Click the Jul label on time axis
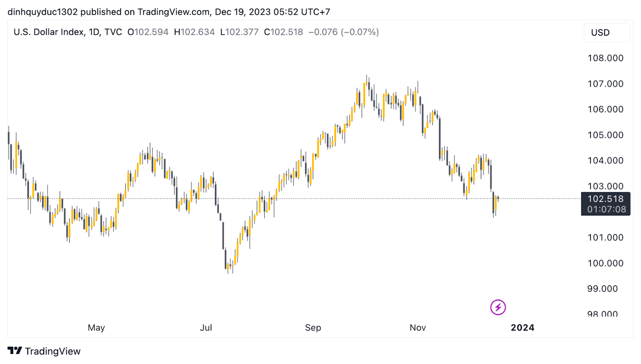 (x=206, y=328)
